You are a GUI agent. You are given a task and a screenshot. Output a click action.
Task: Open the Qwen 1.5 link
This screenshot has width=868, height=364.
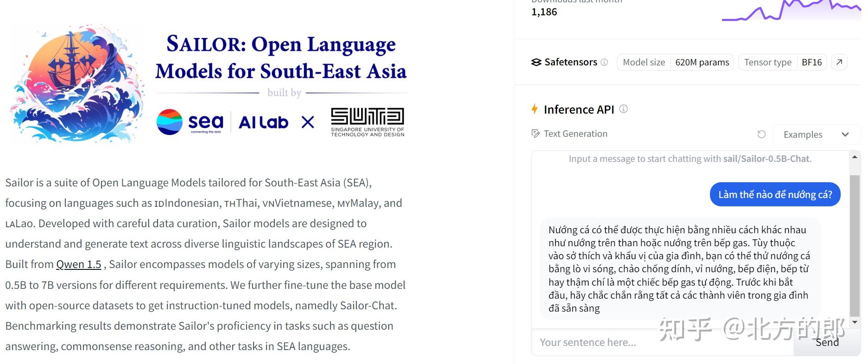(x=79, y=264)
